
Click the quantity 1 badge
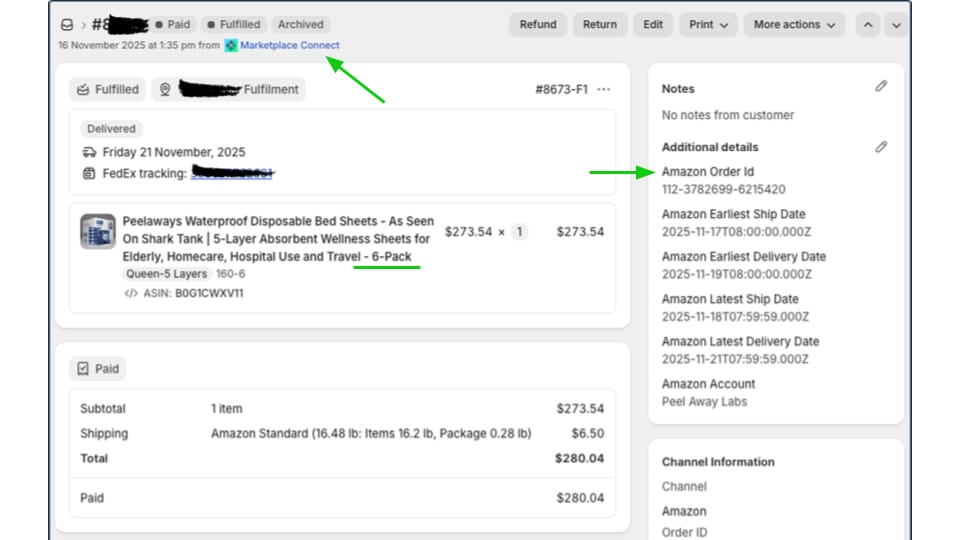click(519, 231)
